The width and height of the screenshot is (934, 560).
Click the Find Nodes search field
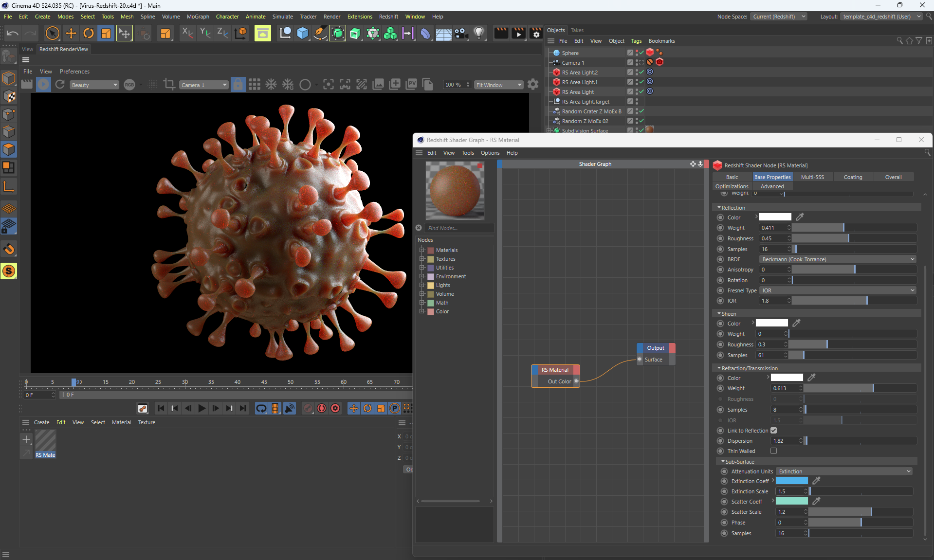point(459,228)
